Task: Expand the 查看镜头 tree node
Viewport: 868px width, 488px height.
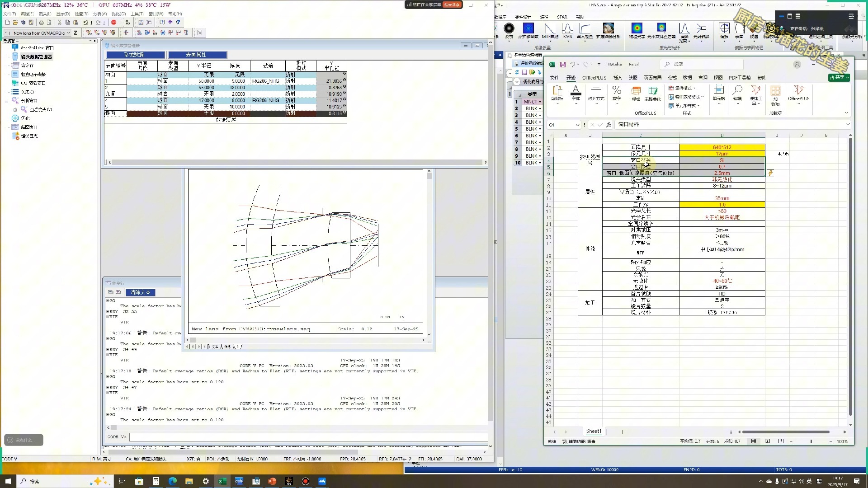Action: [15, 109]
